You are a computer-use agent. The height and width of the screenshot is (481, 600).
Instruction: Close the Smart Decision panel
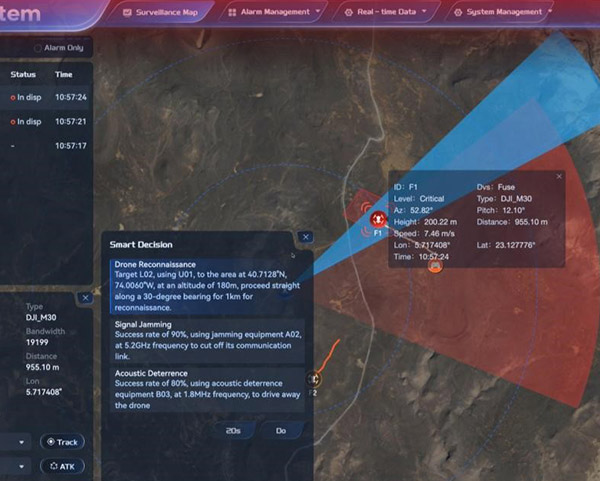(x=306, y=237)
